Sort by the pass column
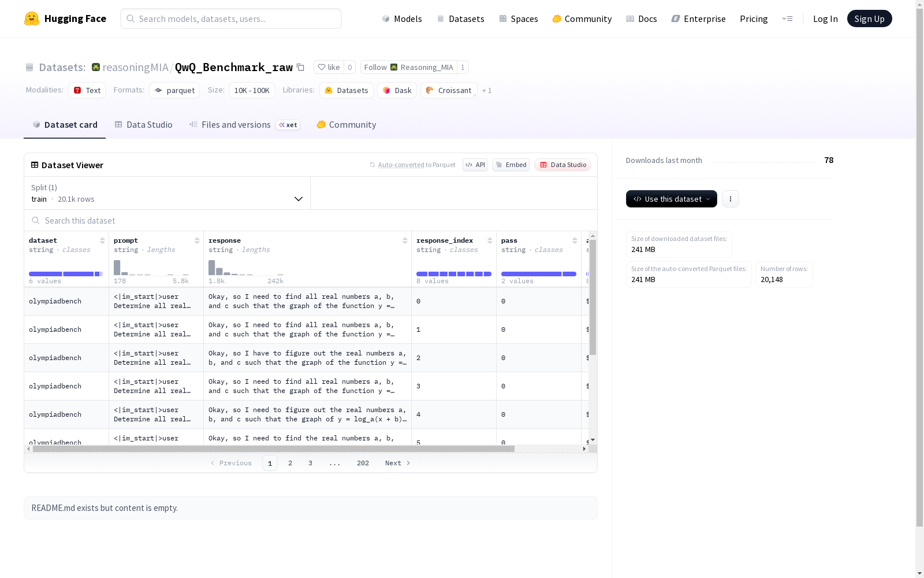 click(575, 240)
